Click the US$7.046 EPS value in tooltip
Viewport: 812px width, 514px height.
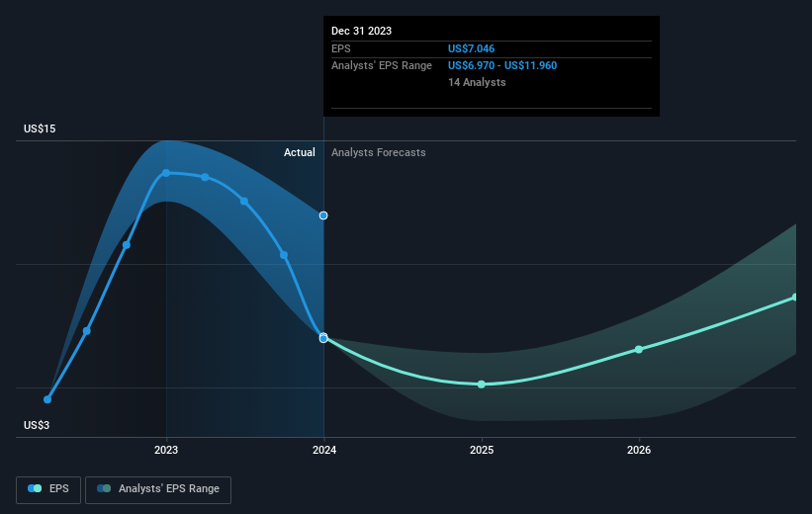471,48
